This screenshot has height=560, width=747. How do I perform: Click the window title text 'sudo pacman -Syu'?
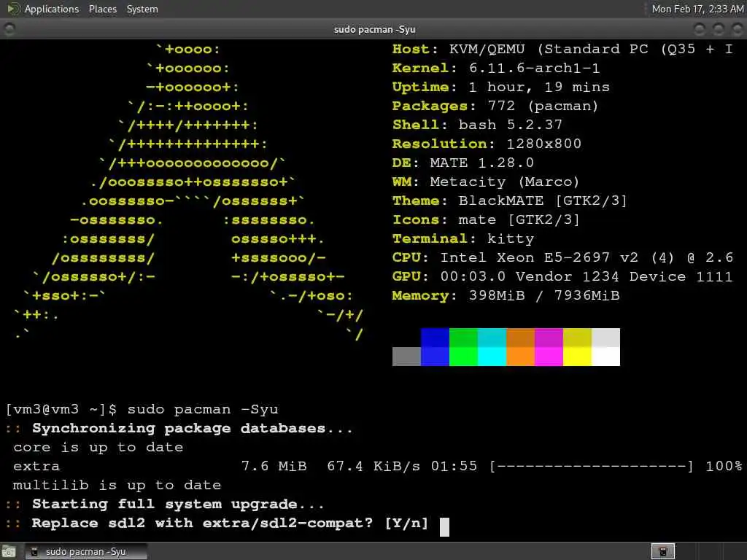(x=374, y=29)
